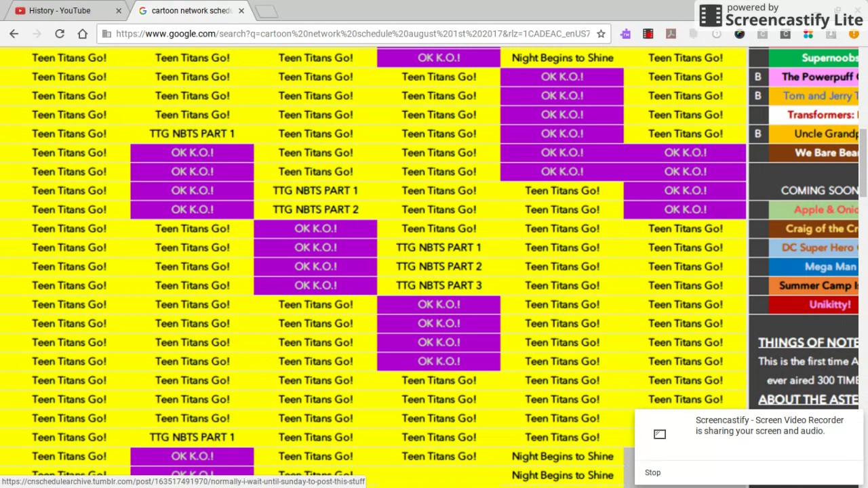The height and width of the screenshot is (488, 868).
Task: Select the 'Summer Camp' sidebar entry
Action: point(814,285)
